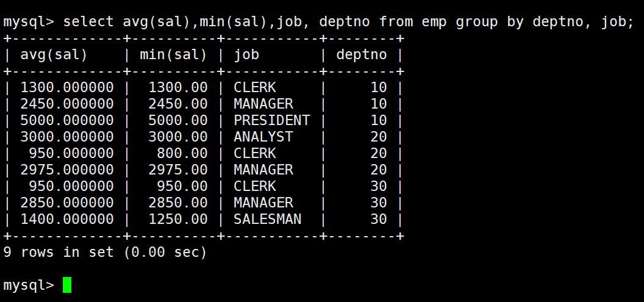Click the PRESIDENT job cell
644x302 pixels.
[271, 120]
